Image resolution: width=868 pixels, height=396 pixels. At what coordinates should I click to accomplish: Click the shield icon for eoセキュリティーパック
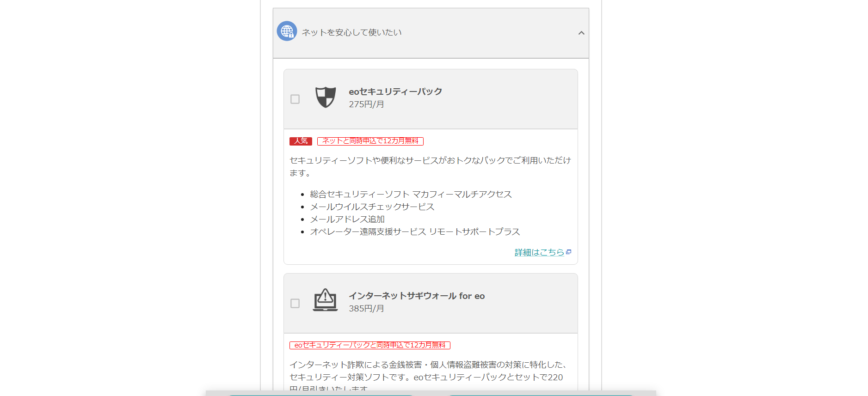pos(326,97)
